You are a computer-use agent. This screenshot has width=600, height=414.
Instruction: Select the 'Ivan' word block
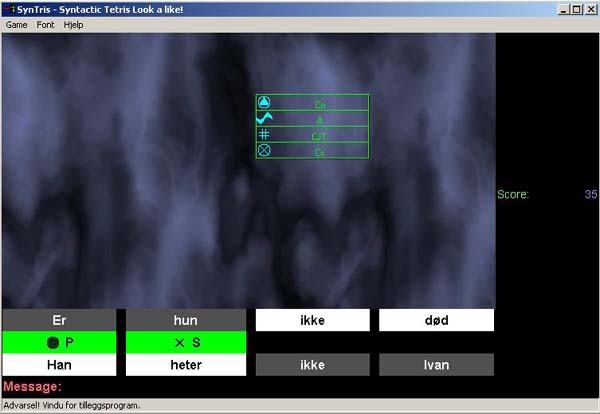[436, 365]
